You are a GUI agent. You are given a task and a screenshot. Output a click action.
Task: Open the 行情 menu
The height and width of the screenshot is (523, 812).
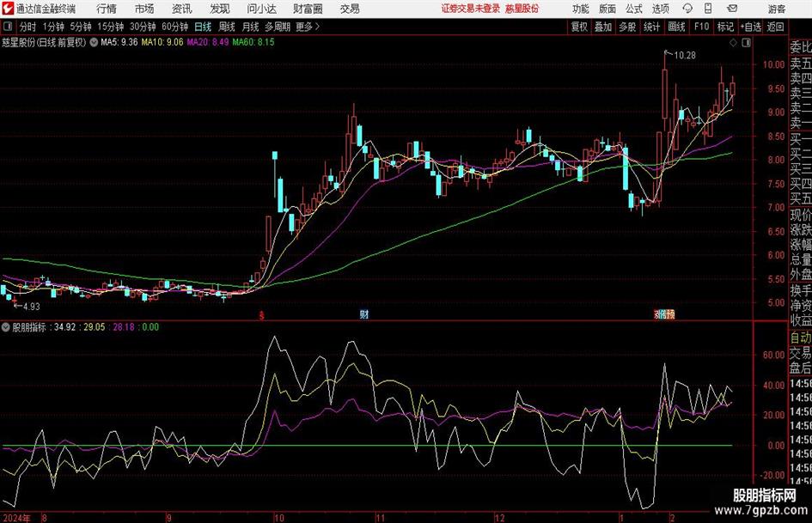[107, 9]
